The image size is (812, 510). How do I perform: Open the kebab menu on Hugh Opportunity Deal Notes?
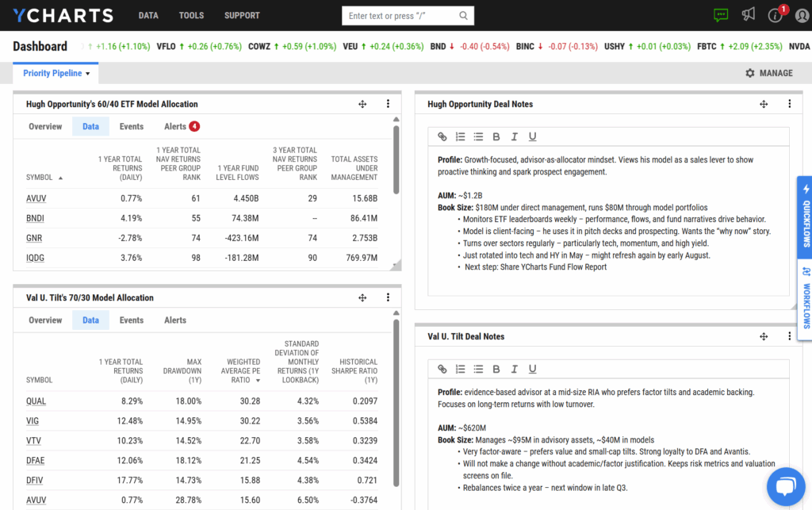click(789, 104)
